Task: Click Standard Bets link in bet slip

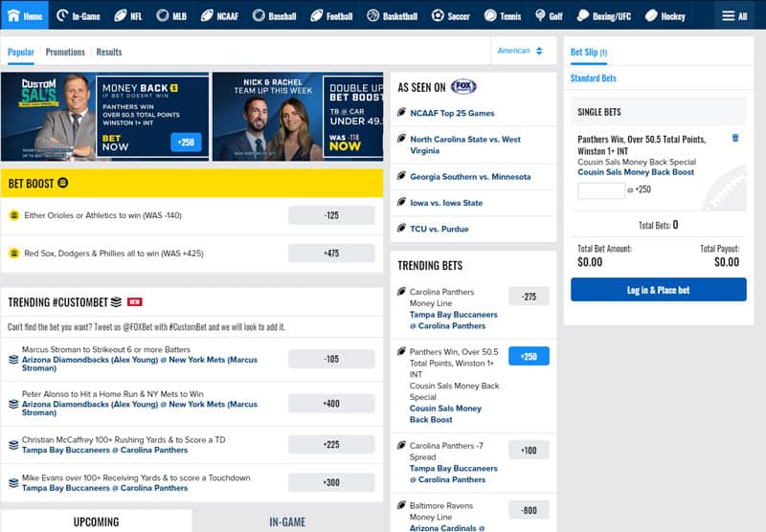Action: [593, 78]
